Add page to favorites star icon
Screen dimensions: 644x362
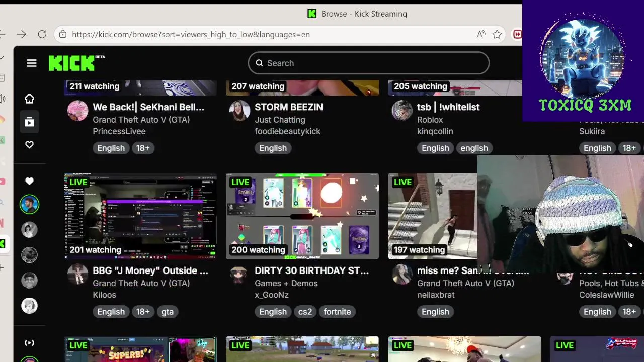point(497,34)
